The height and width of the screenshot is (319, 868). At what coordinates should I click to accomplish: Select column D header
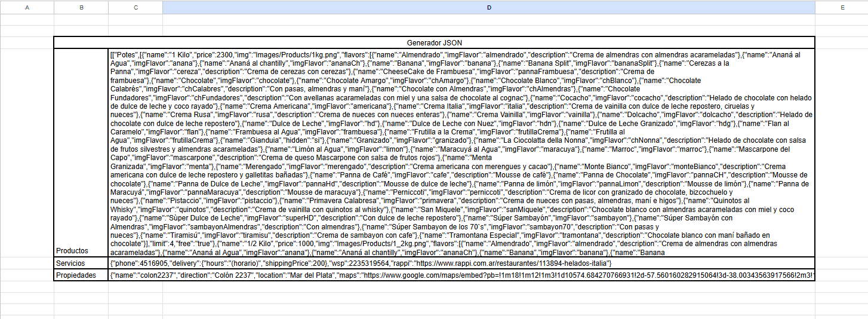pos(489,7)
